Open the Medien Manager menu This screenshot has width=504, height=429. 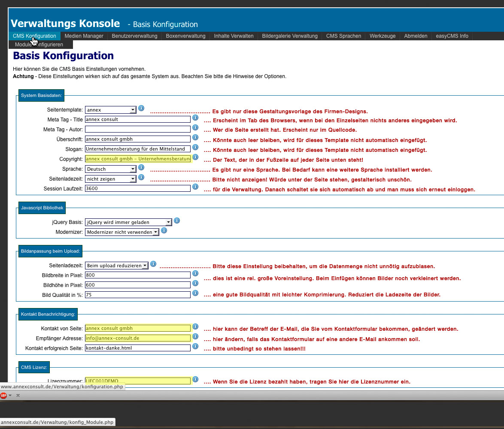pyautogui.click(x=84, y=36)
